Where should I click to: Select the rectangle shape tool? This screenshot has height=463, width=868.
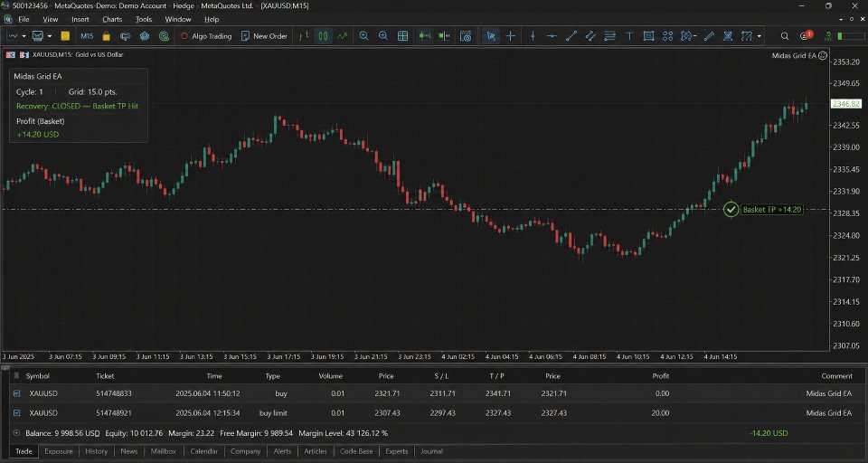648,36
